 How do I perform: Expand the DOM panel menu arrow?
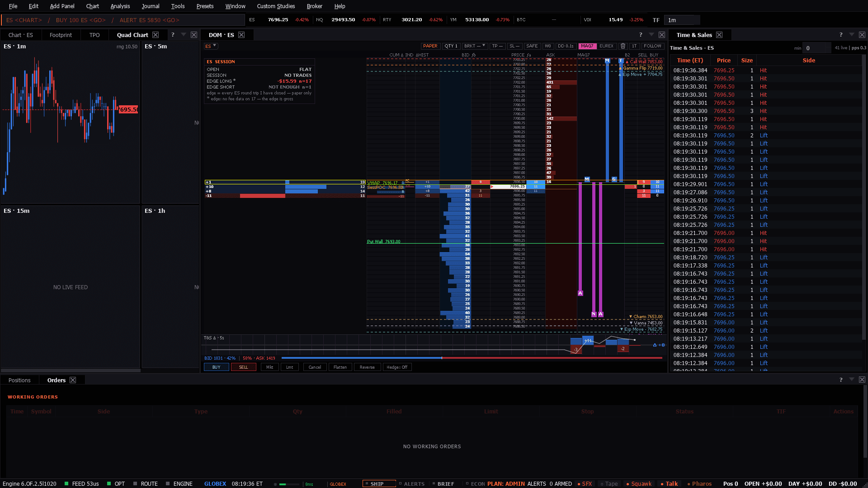[651, 35]
